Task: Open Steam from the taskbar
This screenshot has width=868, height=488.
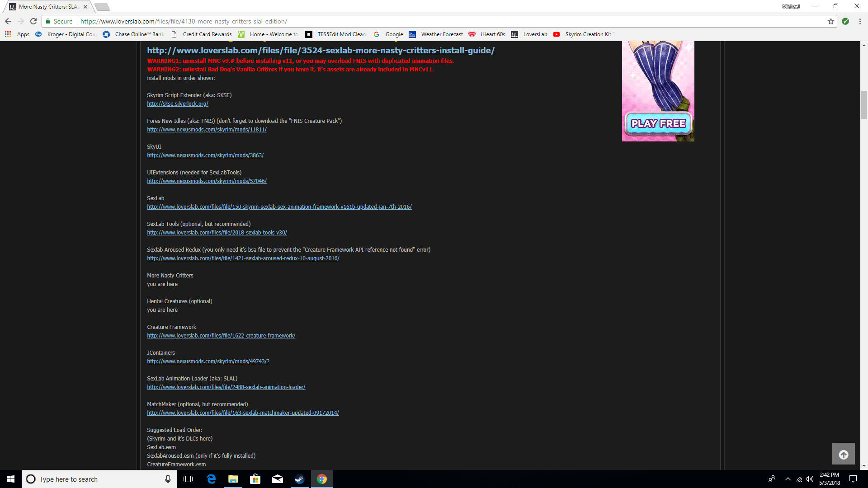Action: [299, 479]
